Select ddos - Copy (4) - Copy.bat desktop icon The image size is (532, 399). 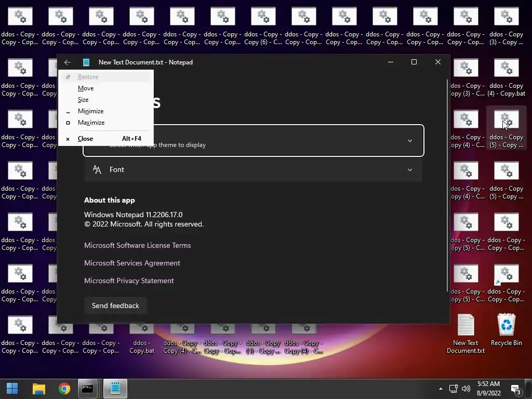pos(506,77)
